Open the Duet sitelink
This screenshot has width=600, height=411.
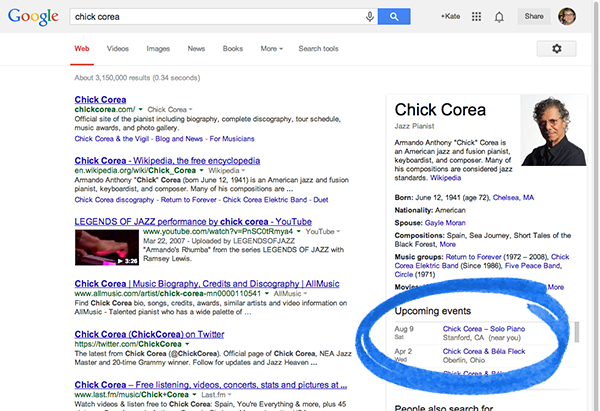321,200
